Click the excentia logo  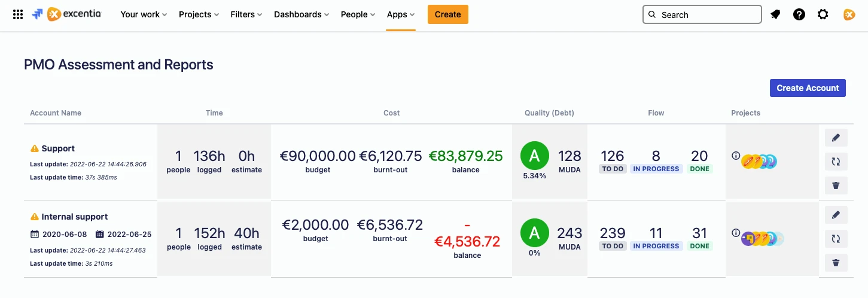pyautogui.click(x=74, y=14)
